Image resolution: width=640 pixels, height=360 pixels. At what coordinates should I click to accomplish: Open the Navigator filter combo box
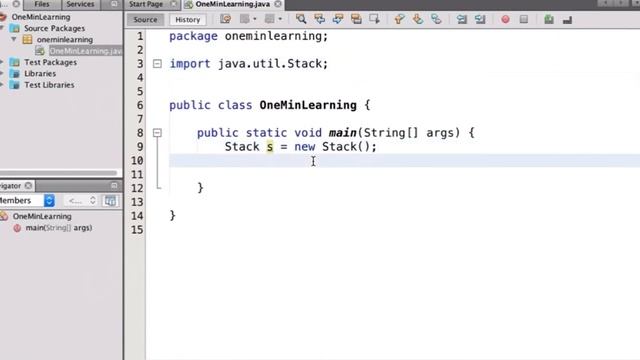click(x=82, y=200)
